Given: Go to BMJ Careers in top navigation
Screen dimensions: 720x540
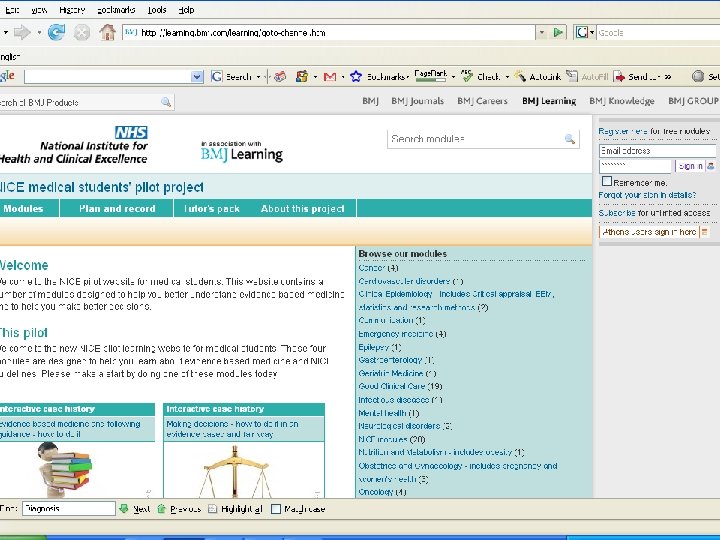Looking at the screenshot, I should click(482, 101).
